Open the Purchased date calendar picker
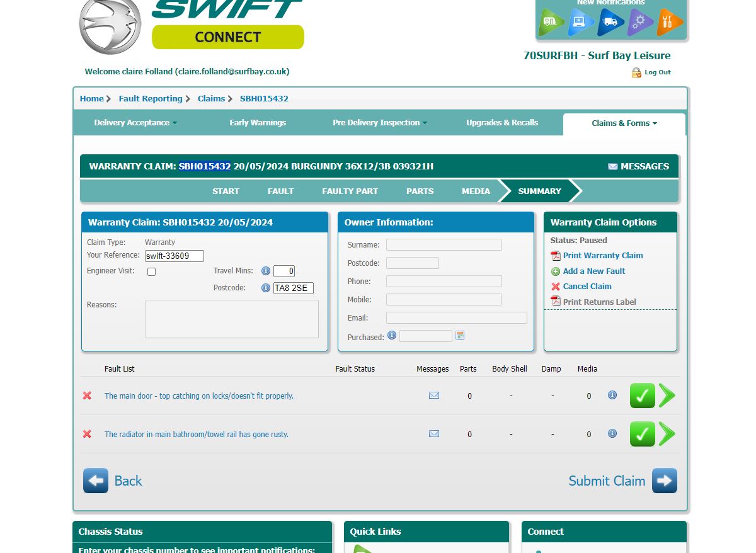Viewport: 756px width, 553px height. click(x=460, y=336)
